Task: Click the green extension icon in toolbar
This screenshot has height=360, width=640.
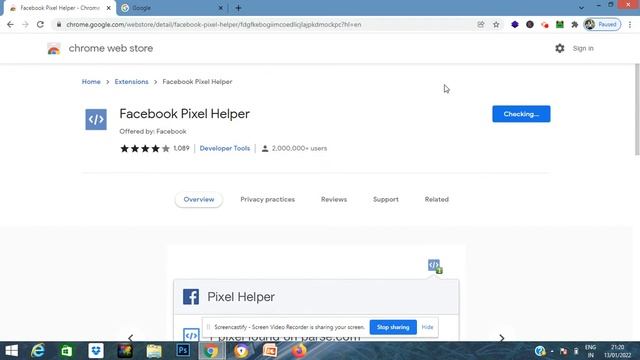Action: coord(560,24)
